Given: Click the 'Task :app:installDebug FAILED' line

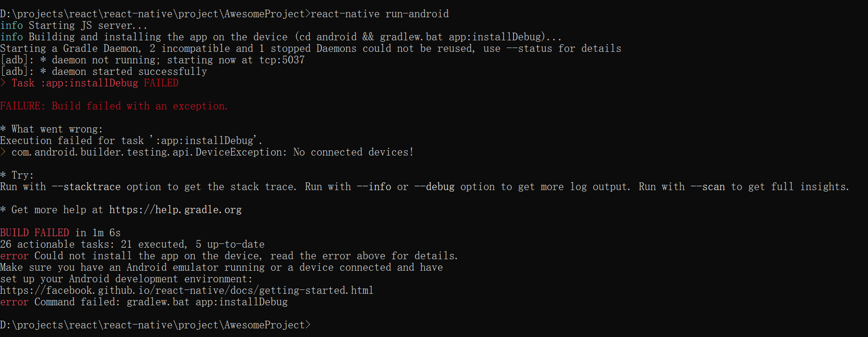Looking at the screenshot, I should point(95,83).
